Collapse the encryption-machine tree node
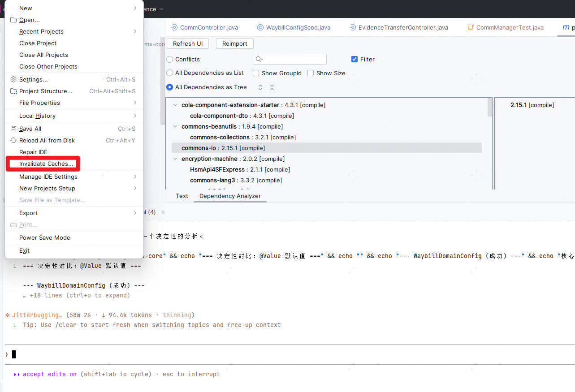This screenshot has height=392, width=575. point(175,159)
